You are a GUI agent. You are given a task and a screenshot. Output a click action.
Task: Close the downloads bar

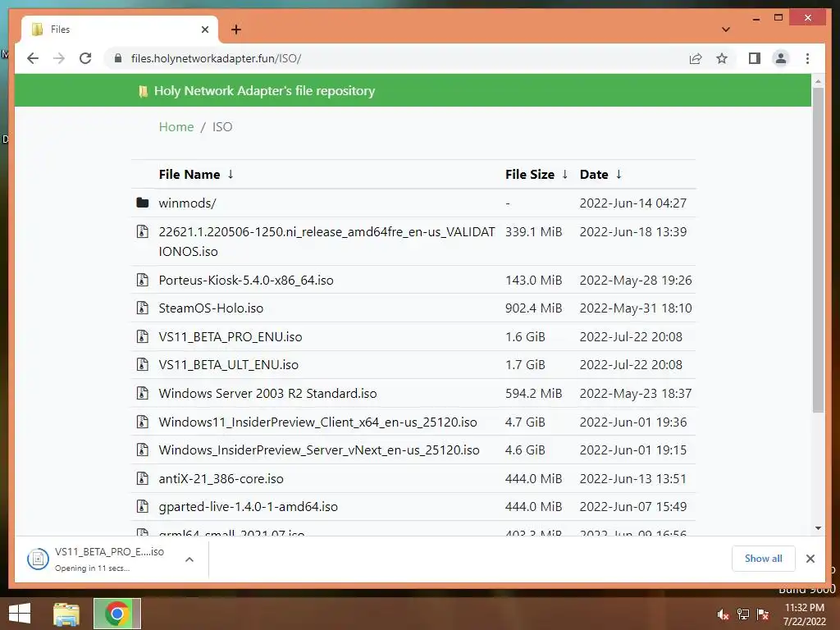click(x=810, y=559)
